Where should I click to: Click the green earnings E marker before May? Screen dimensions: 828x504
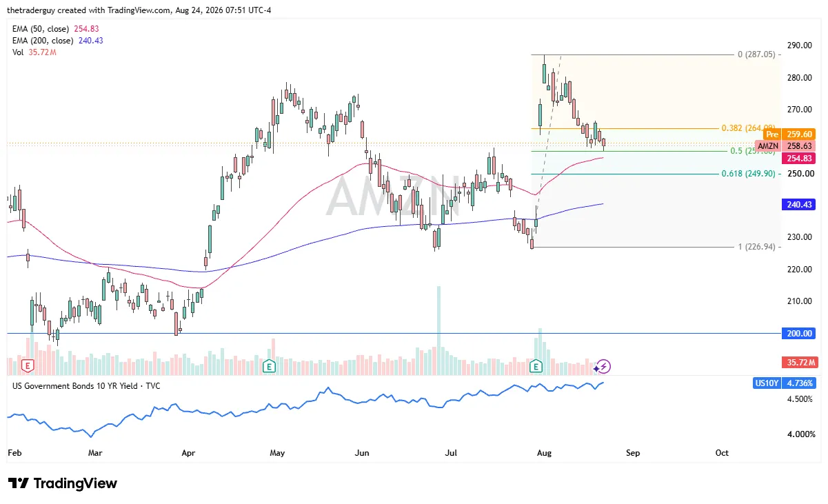pyautogui.click(x=269, y=365)
